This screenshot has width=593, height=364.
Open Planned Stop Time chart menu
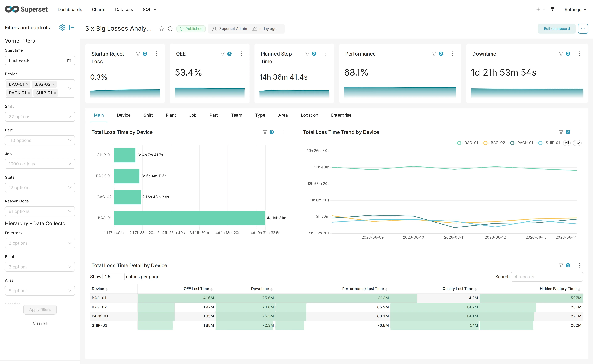pos(326,54)
